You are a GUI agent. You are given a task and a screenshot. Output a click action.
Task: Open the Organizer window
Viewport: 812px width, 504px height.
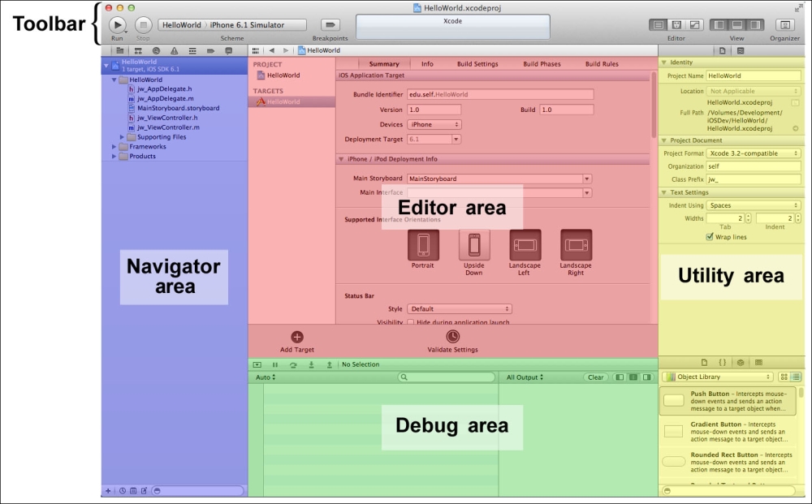(785, 25)
